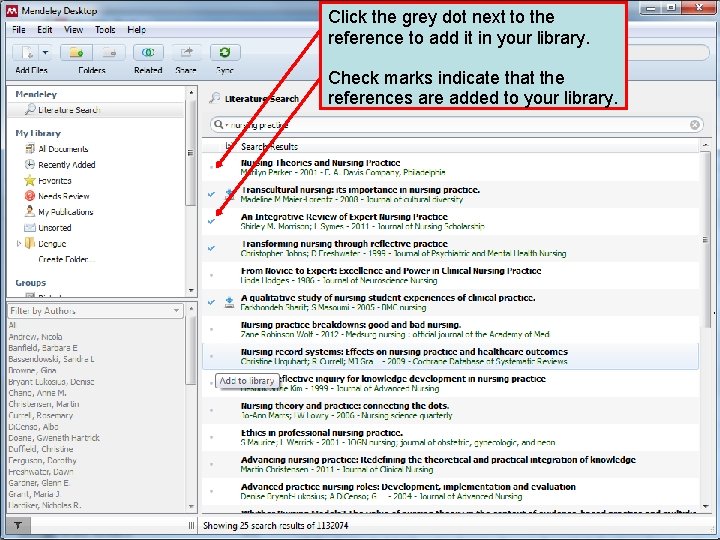This screenshot has height=540, width=720.
Task: Open the search options magnifier dropdown
Action: click(220, 124)
